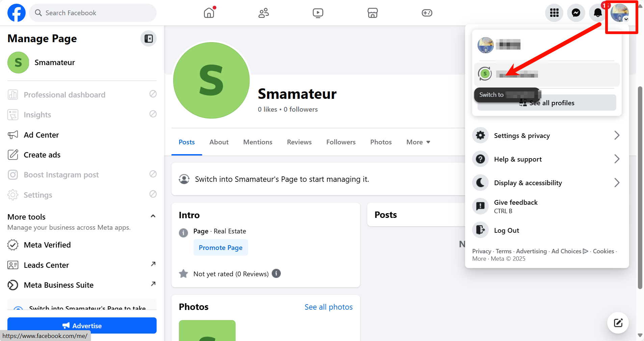The image size is (644, 341).
Task: Open the Messenger chat icon
Action: tap(576, 13)
